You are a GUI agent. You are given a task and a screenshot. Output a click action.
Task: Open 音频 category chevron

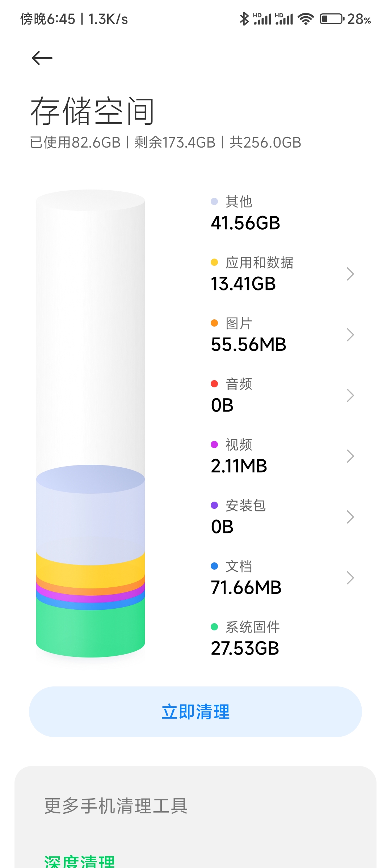[350, 395]
